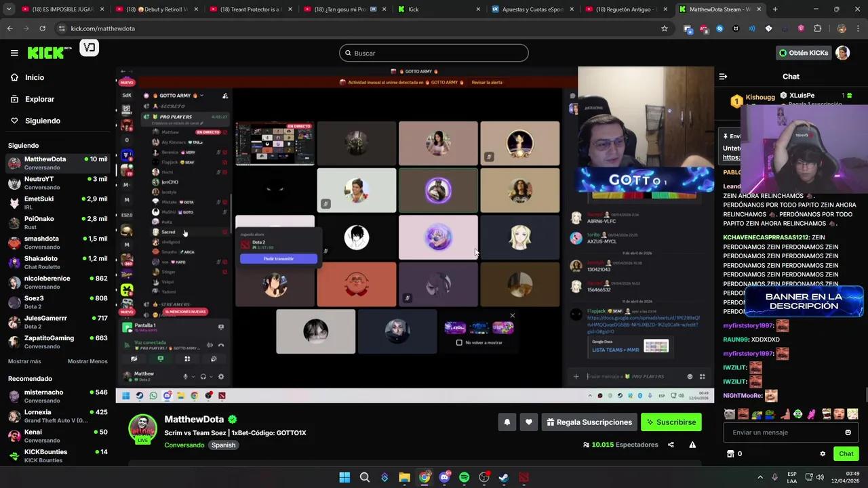
Task: Toggle following with the heart icon
Action: coord(528,422)
